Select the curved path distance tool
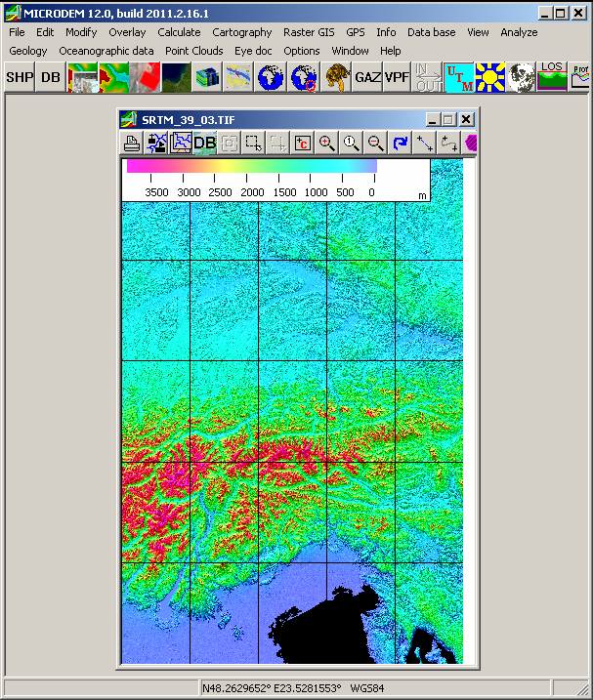This screenshot has height=700, width=593. pos(448,144)
